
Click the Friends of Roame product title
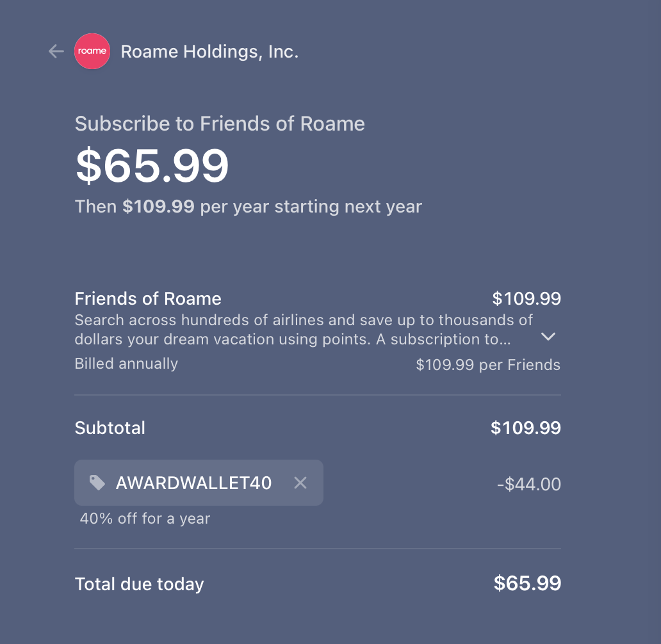tap(148, 298)
